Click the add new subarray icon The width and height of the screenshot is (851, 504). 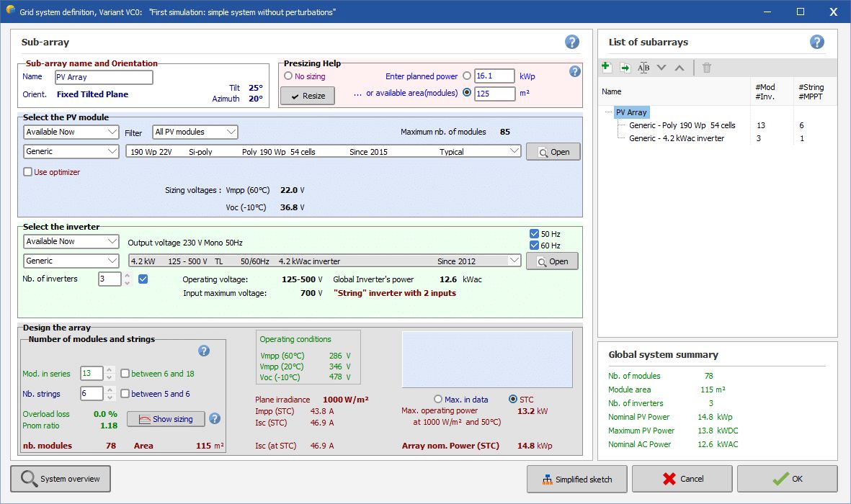pyautogui.click(x=607, y=68)
